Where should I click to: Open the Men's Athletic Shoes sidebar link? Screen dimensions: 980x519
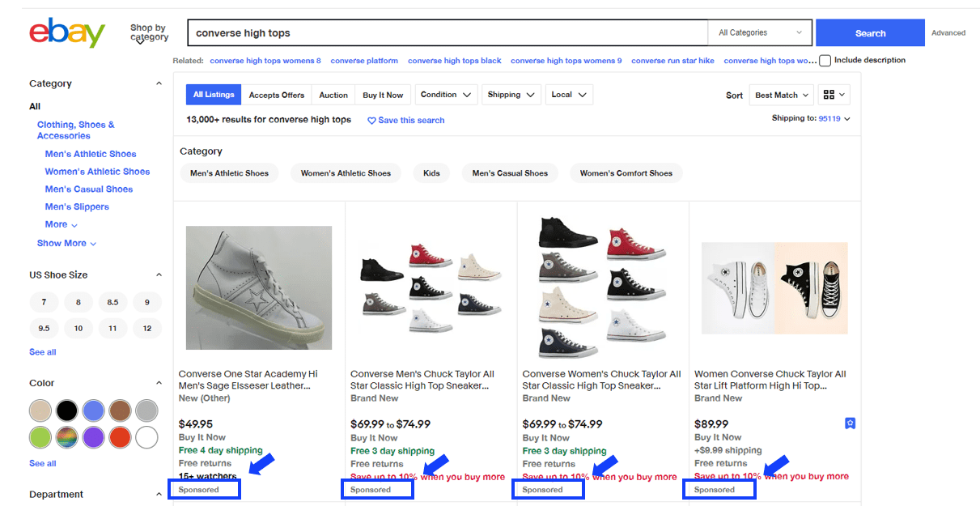[x=91, y=154]
